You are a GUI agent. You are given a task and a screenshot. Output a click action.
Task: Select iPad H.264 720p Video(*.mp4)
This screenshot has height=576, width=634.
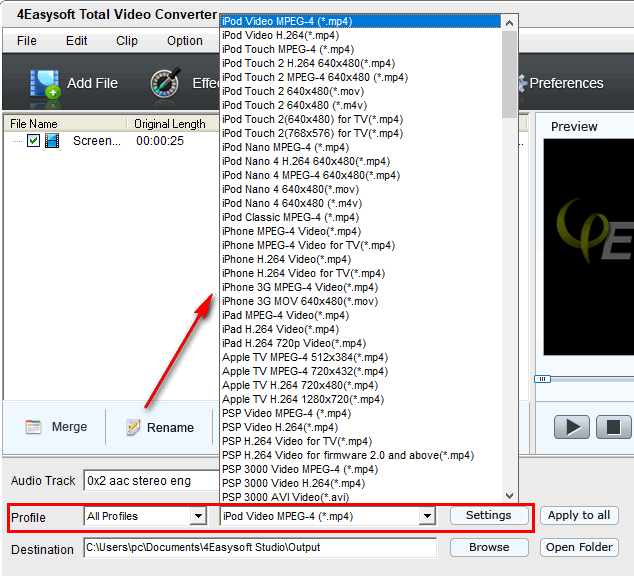point(361,343)
